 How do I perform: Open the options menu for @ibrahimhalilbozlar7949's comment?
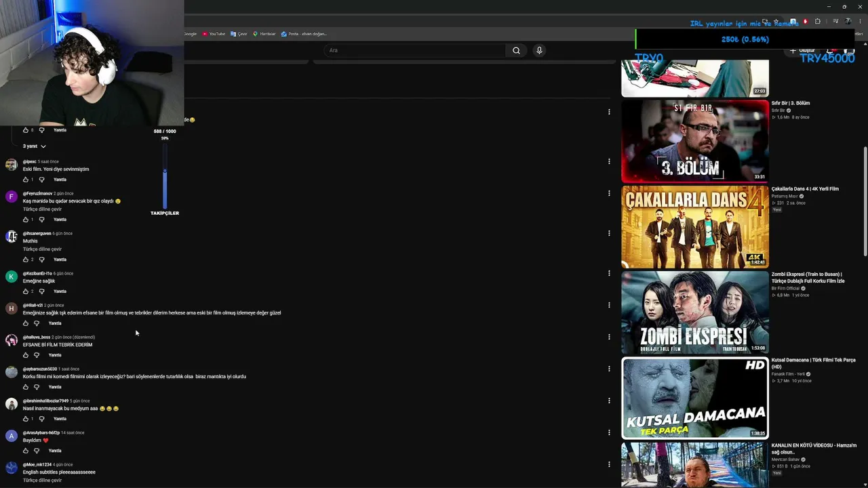(609, 401)
